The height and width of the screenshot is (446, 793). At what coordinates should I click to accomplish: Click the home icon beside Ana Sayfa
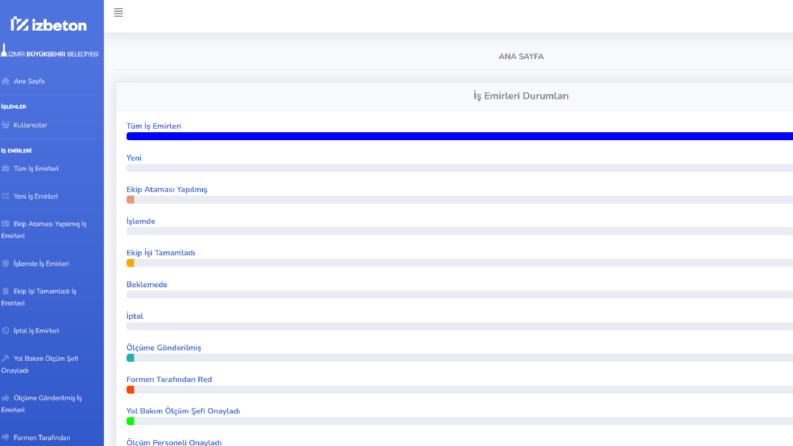pyautogui.click(x=6, y=81)
